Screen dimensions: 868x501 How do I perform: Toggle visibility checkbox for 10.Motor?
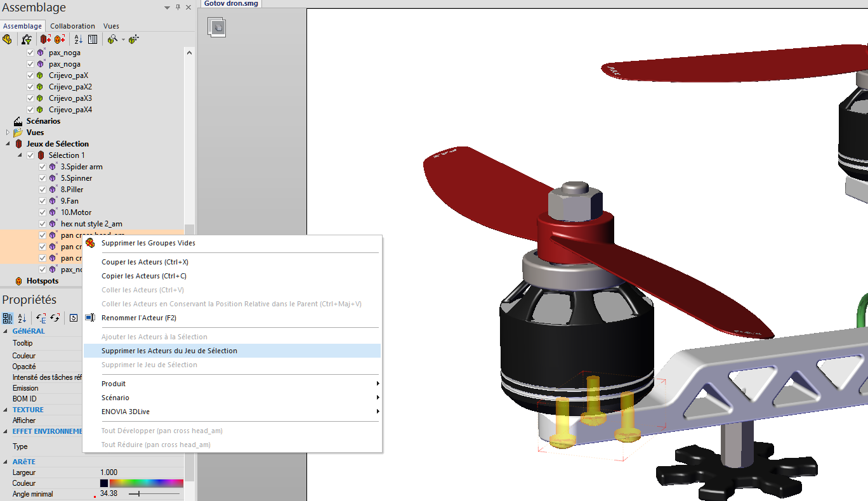[x=43, y=212]
